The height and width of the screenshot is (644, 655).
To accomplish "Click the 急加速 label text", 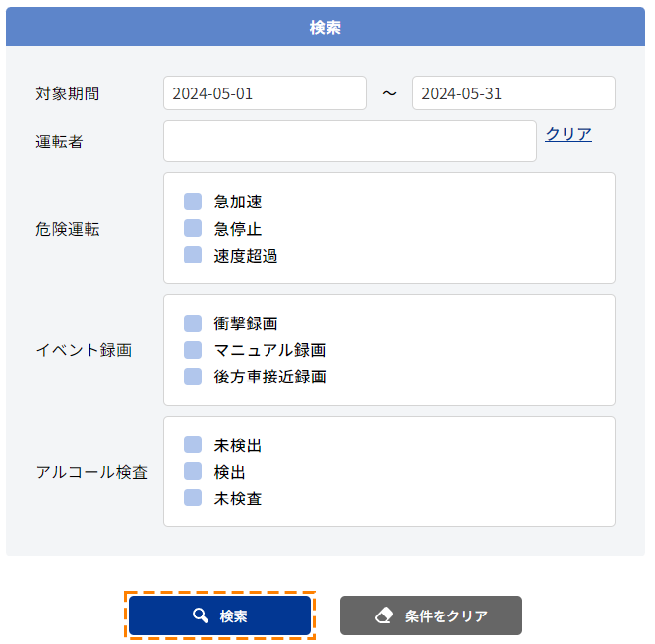I will (238, 202).
